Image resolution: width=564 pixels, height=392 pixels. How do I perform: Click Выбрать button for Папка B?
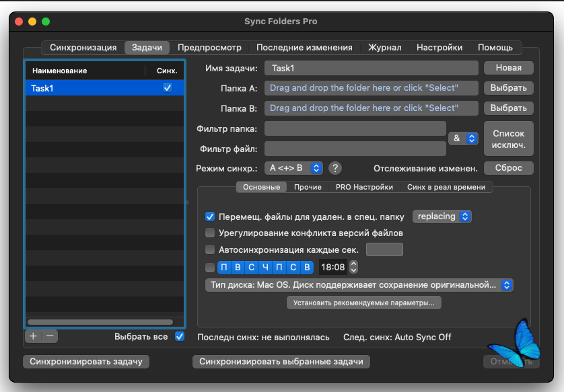pyautogui.click(x=509, y=108)
